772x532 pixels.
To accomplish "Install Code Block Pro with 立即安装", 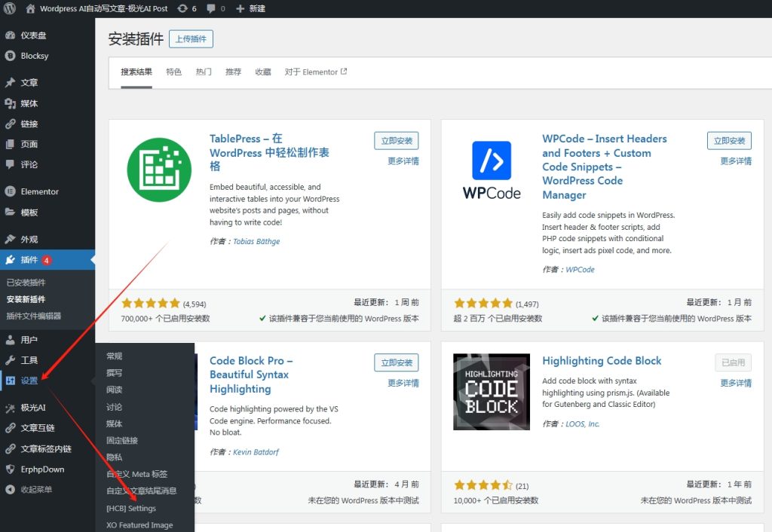I will point(397,362).
